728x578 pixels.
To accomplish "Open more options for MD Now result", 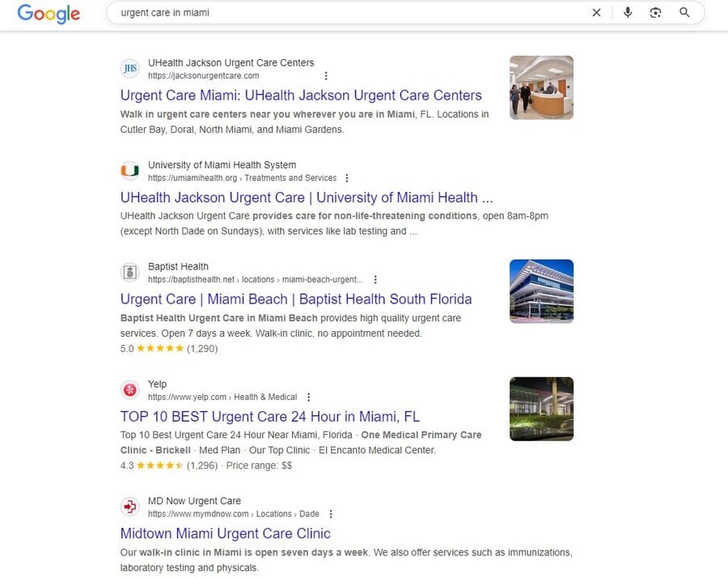I will pos(331,514).
